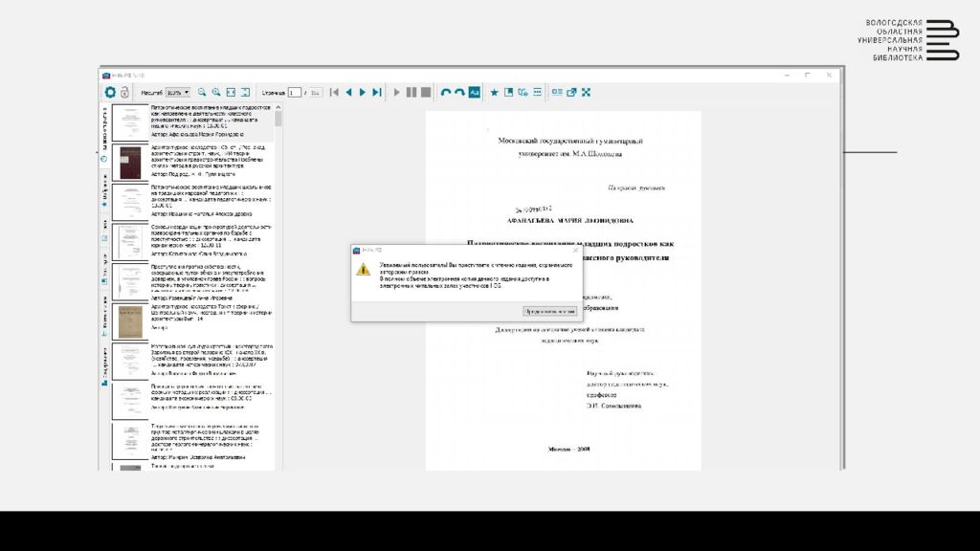Click document page heading 'Московский государственный гуманитарный'
Screen dimensions: 980x551
[570, 141]
